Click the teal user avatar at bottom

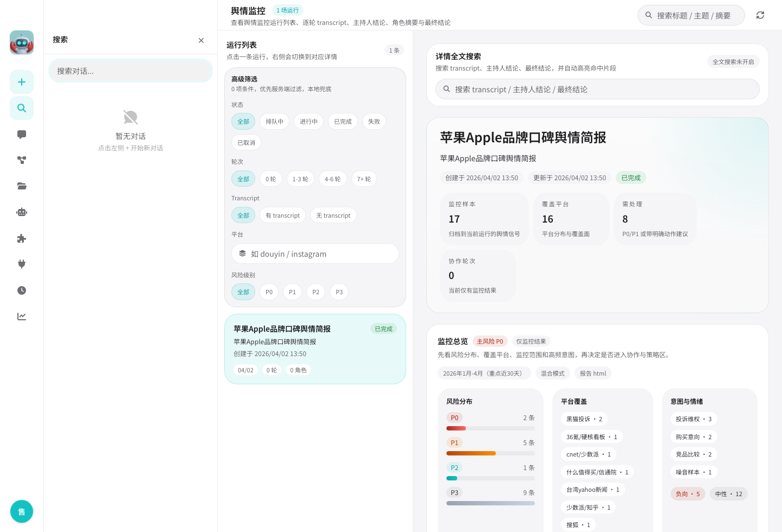[x=22, y=511]
